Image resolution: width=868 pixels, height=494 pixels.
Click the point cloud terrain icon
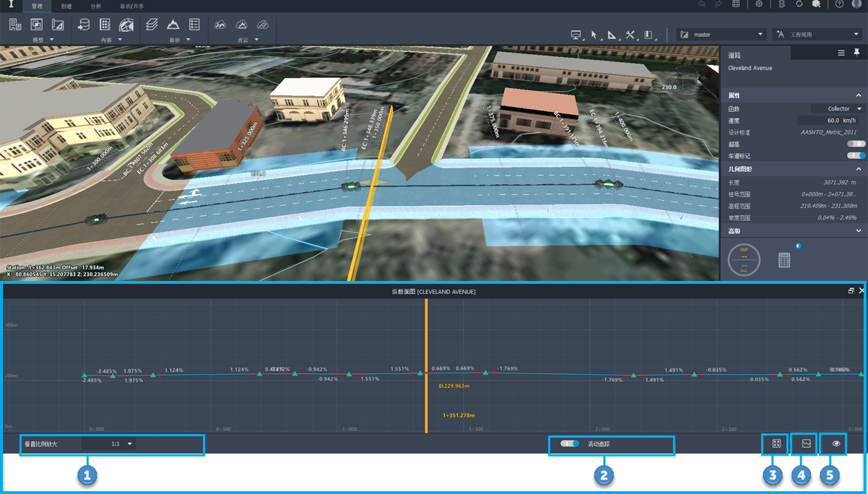click(242, 25)
